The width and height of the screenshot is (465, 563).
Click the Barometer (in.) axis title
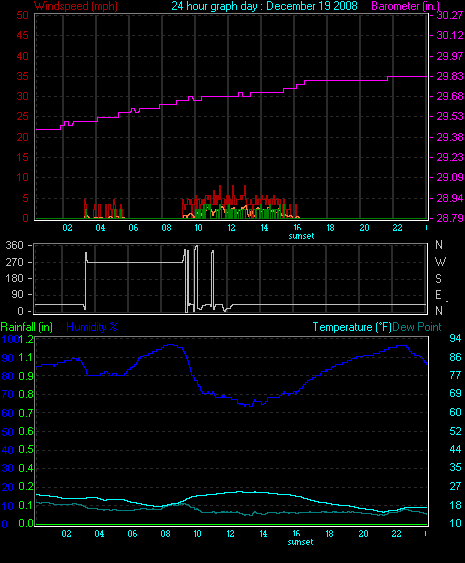coord(405,6)
